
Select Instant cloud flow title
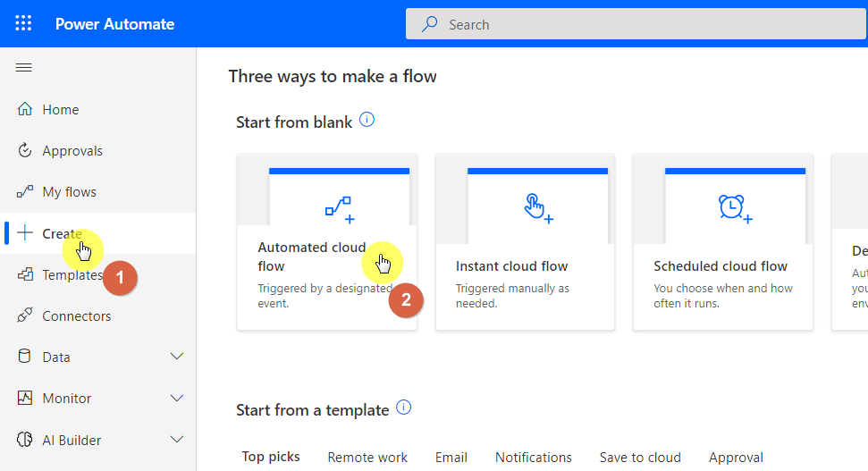tap(511, 266)
